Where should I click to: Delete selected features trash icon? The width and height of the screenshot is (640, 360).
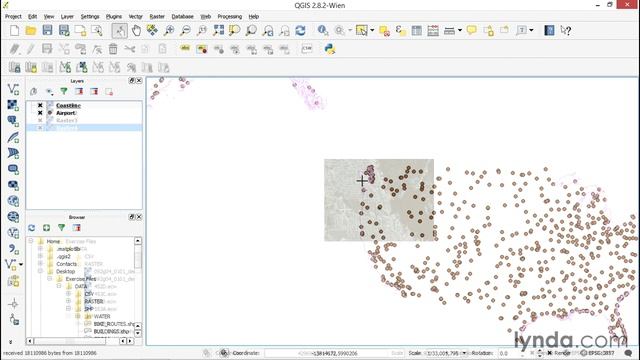click(113, 49)
